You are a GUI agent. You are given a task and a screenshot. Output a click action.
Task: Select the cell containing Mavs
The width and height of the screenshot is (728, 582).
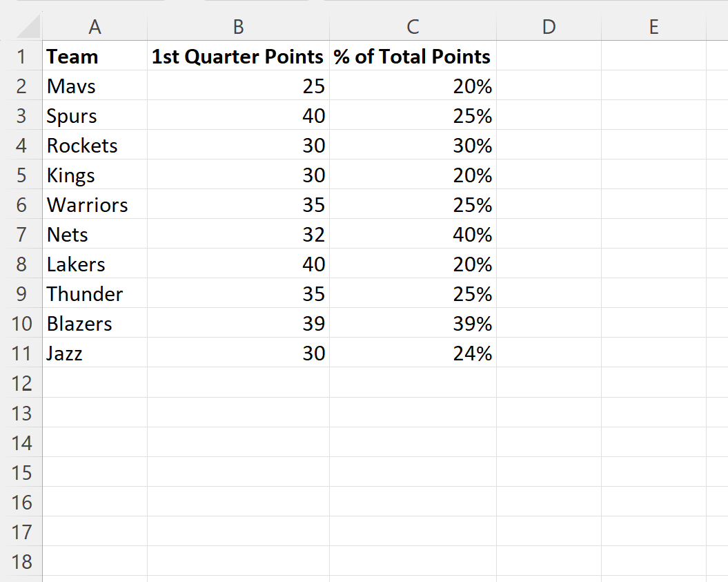pyautogui.click(x=95, y=86)
